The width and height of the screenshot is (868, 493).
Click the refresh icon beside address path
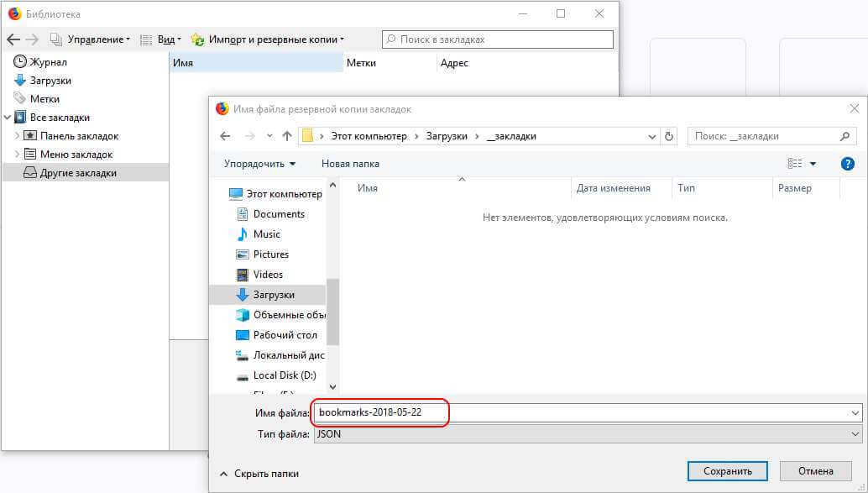669,136
